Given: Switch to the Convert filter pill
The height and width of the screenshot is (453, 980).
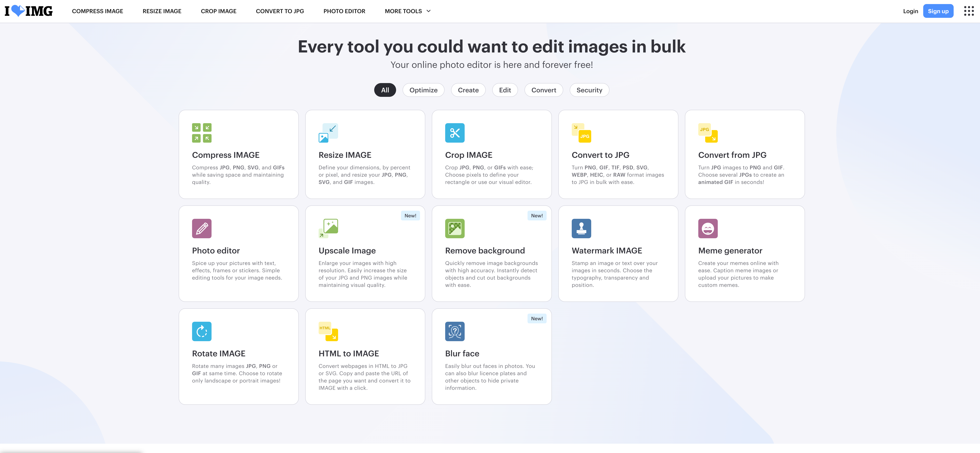Looking at the screenshot, I should pyautogui.click(x=543, y=90).
